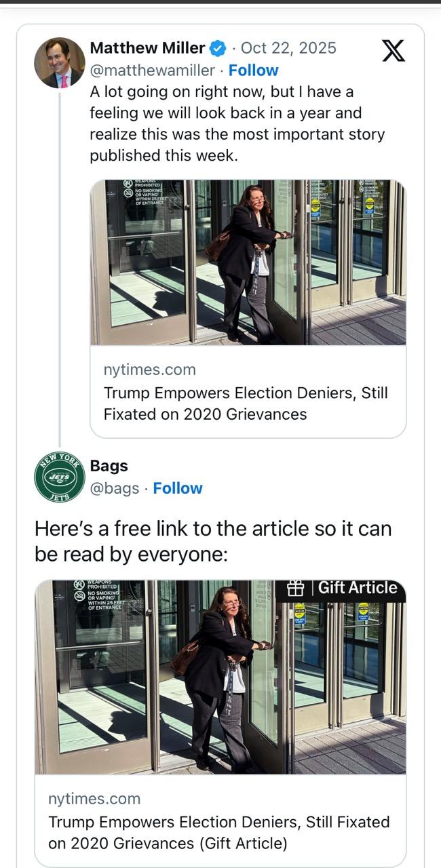The image size is (441, 868).
Task: Click the "Here's a free link" reply text
Action: [213, 541]
